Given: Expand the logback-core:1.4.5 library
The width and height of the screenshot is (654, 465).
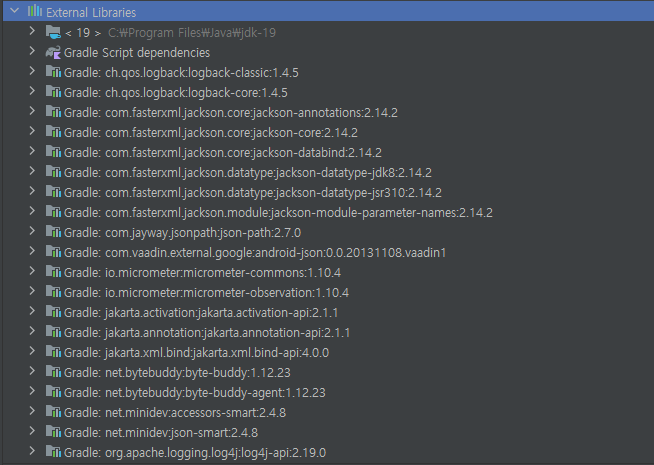Looking at the screenshot, I should click(32, 90).
